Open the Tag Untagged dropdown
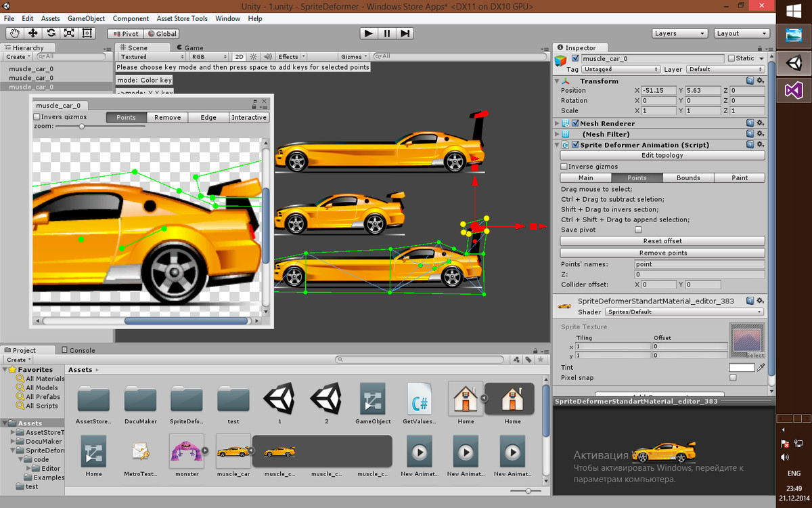The image size is (812, 508). coord(621,69)
